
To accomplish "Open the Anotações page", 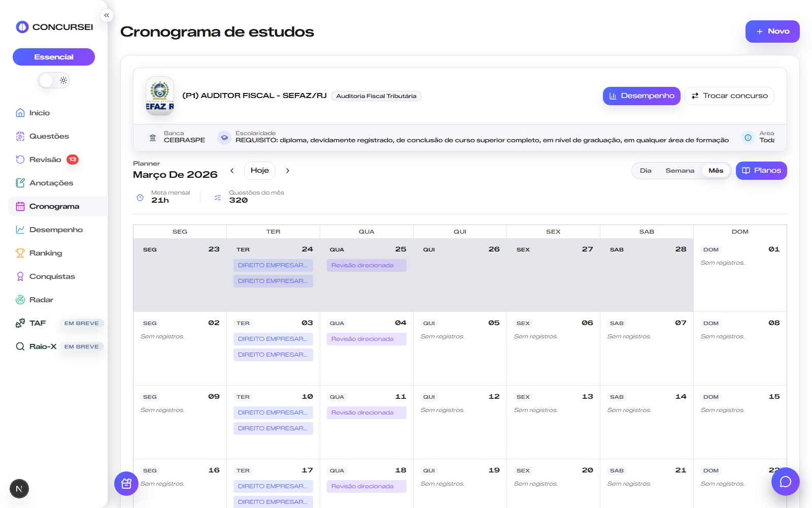I will pyautogui.click(x=51, y=182).
